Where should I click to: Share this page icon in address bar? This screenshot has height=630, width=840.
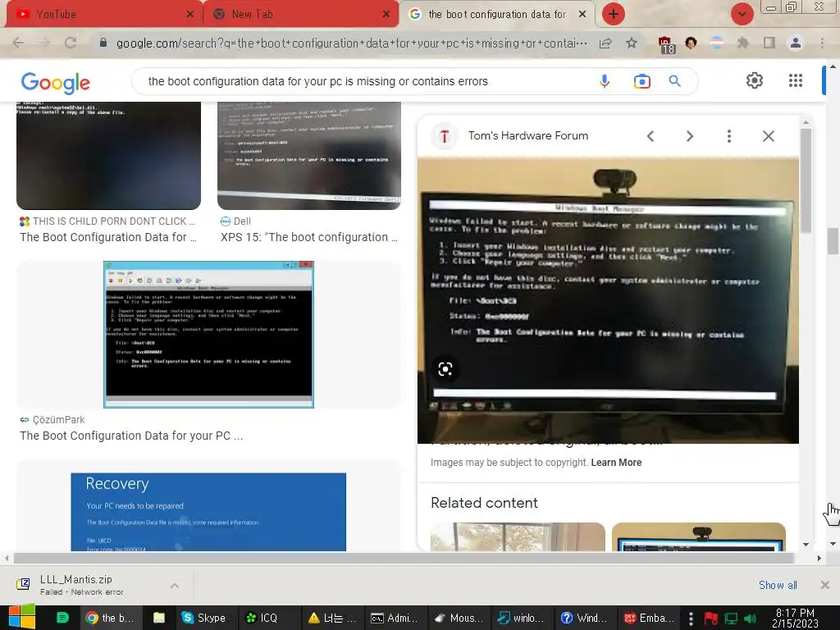[605, 43]
